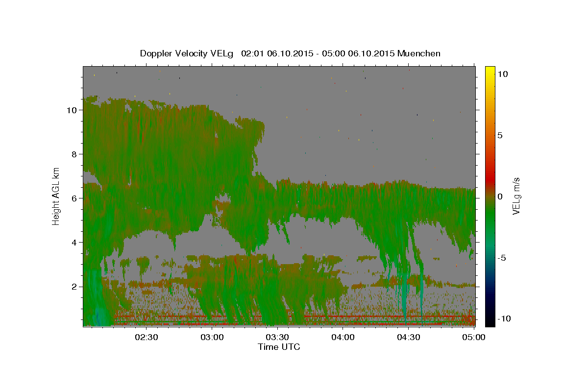588x392 pixels.
Task: Click the height tick label '8'
Action: [74, 154]
